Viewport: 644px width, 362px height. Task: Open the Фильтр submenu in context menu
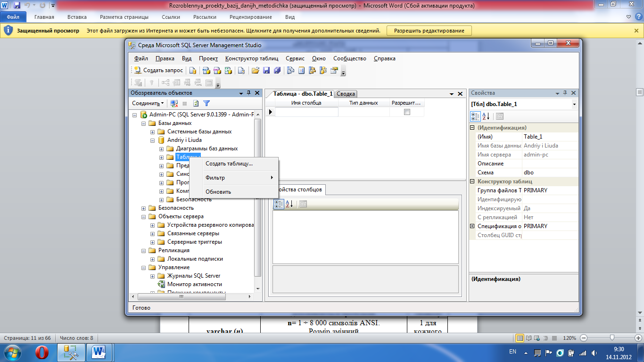(234, 178)
